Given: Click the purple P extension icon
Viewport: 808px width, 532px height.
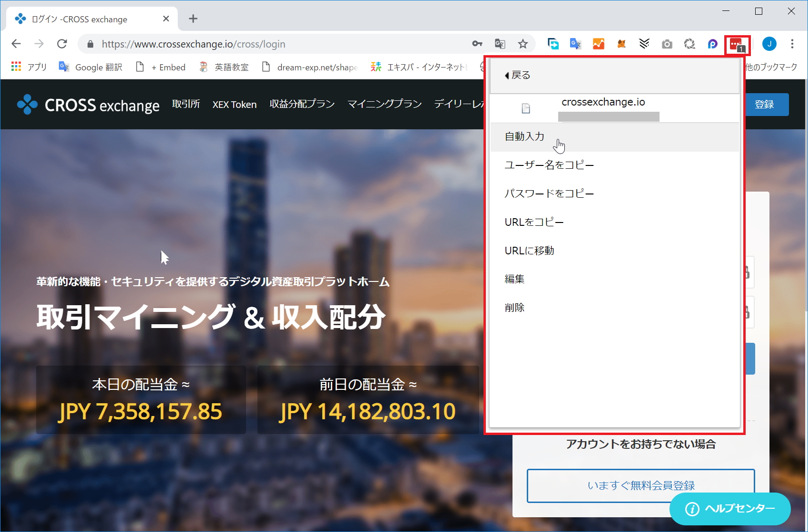Looking at the screenshot, I should pyautogui.click(x=712, y=44).
